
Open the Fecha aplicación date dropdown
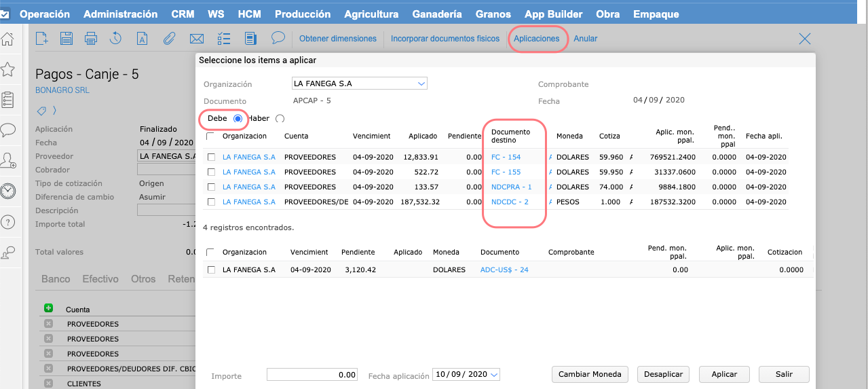point(493,375)
